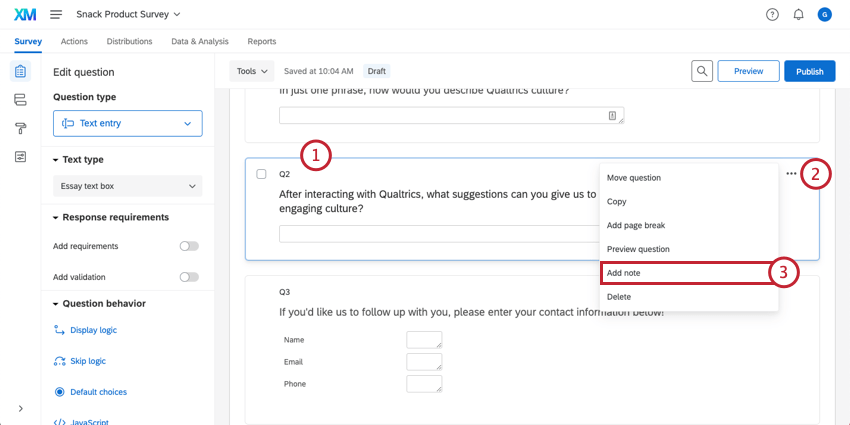The image size is (850, 425).
Task: Click the Q3 Name input field
Action: pyautogui.click(x=424, y=340)
